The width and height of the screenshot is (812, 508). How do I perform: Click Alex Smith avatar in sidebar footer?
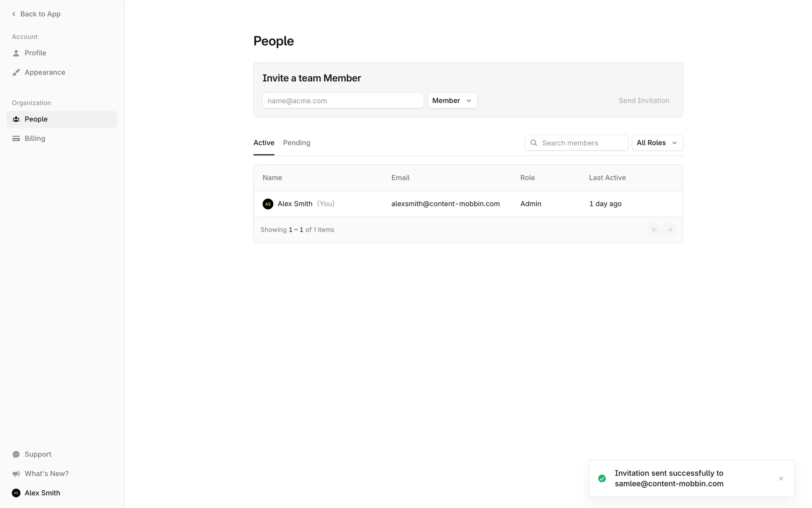(16, 493)
